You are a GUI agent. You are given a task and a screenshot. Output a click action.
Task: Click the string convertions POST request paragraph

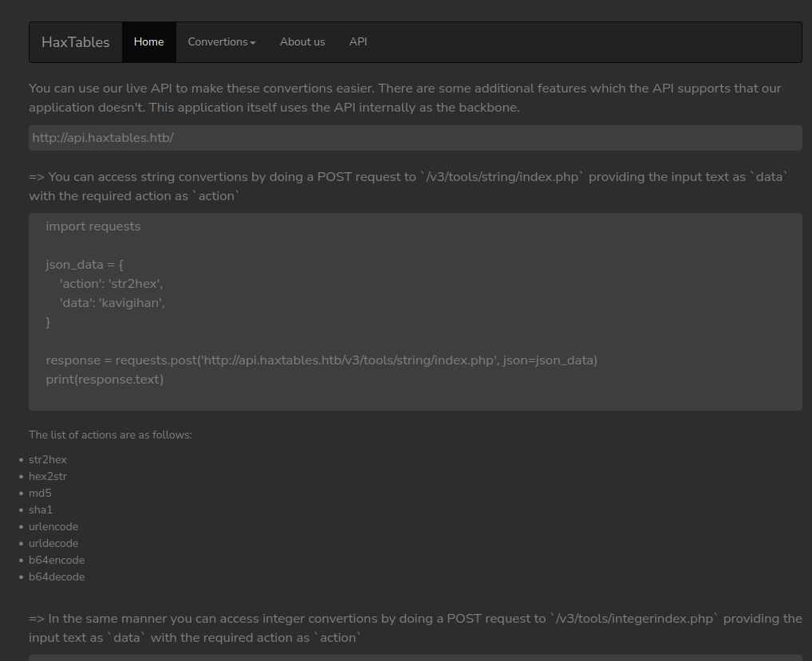(408, 187)
